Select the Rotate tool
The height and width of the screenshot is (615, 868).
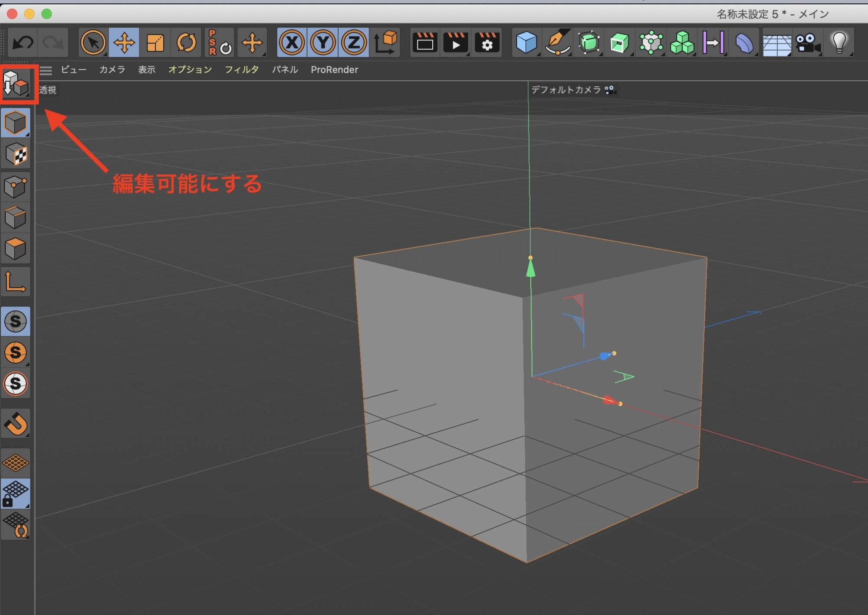click(x=186, y=43)
